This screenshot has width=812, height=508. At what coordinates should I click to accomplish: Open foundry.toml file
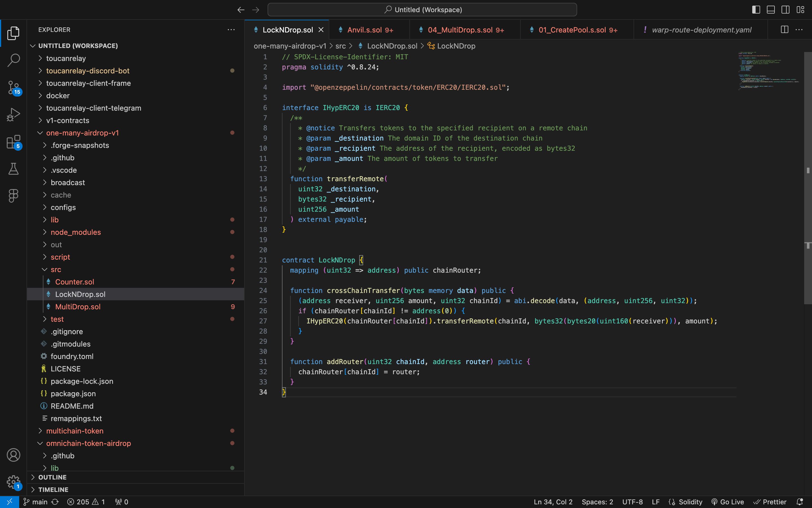click(136, 356)
